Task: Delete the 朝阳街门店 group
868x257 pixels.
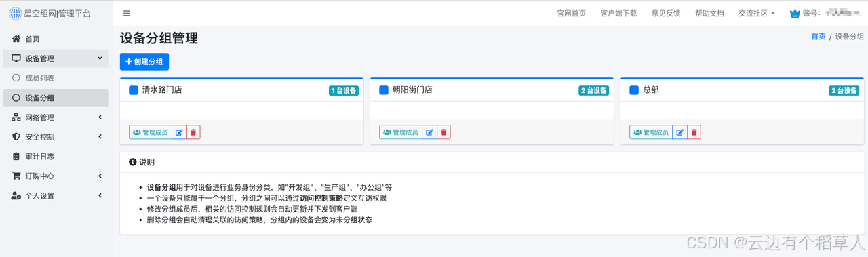Action: point(443,132)
